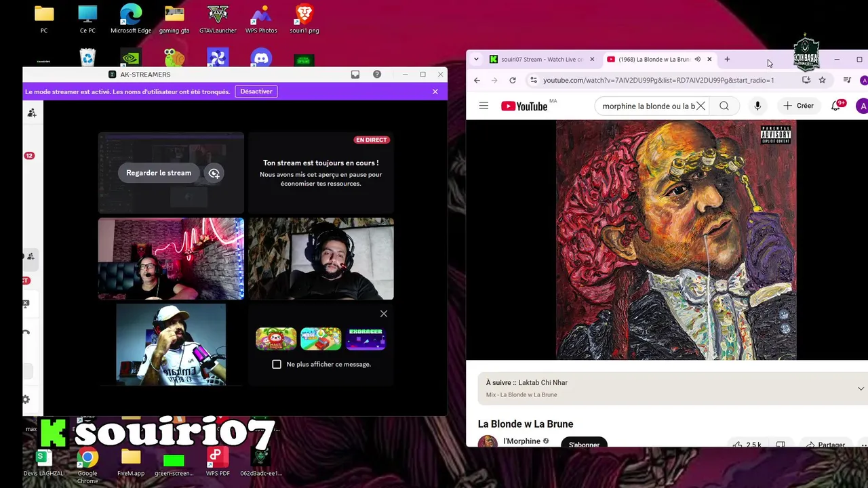The image size is (868, 488).
Task: Open the Exoracer activity thumbnail
Action: click(366, 339)
